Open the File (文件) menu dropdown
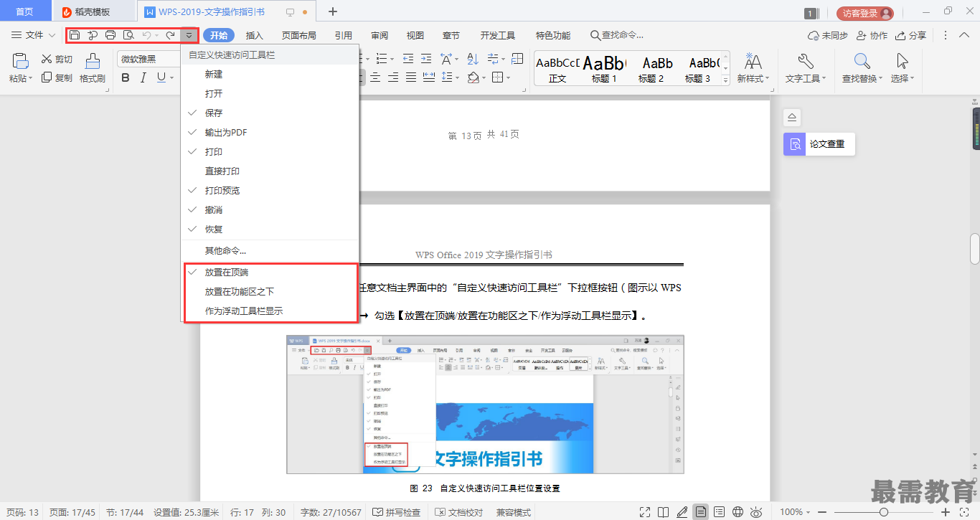 pos(34,35)
